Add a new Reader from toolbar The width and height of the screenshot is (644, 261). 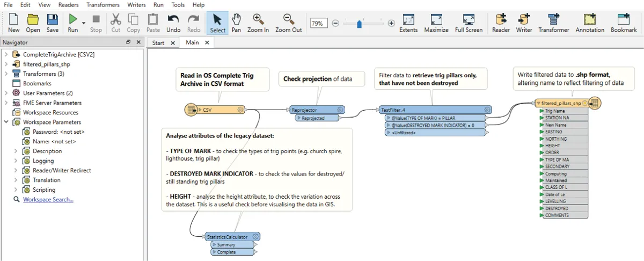(501, 19)
